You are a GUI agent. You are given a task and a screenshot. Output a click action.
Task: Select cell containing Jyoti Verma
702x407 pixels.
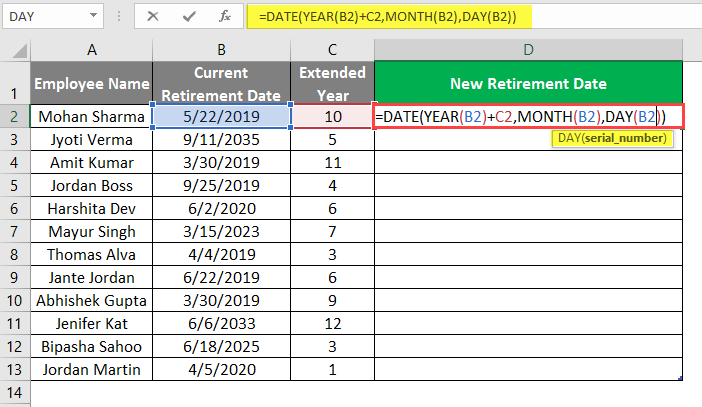91,140
